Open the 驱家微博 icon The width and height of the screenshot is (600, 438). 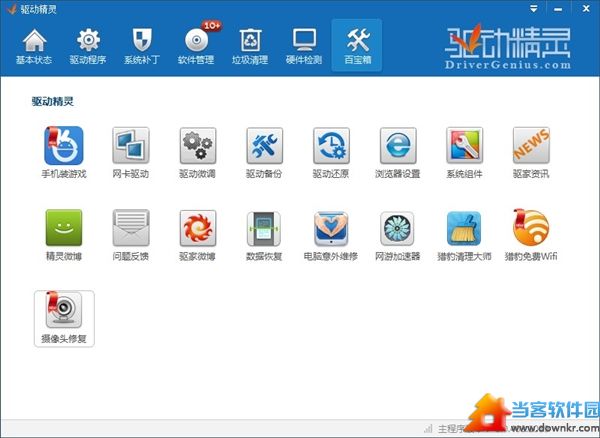tap(197, 228)
